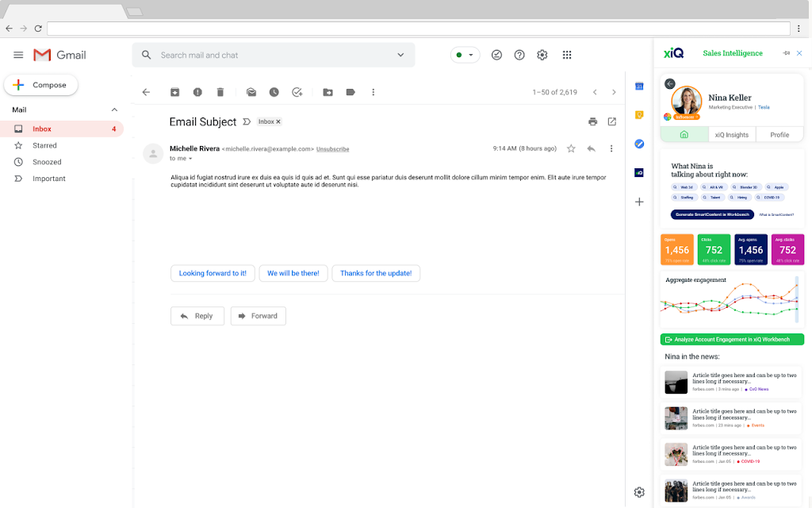The height and width of the screenshot is (508, 812).
Task: Click the Unsubscribe link
Action: pyautogui.click(x=332, y=149)
